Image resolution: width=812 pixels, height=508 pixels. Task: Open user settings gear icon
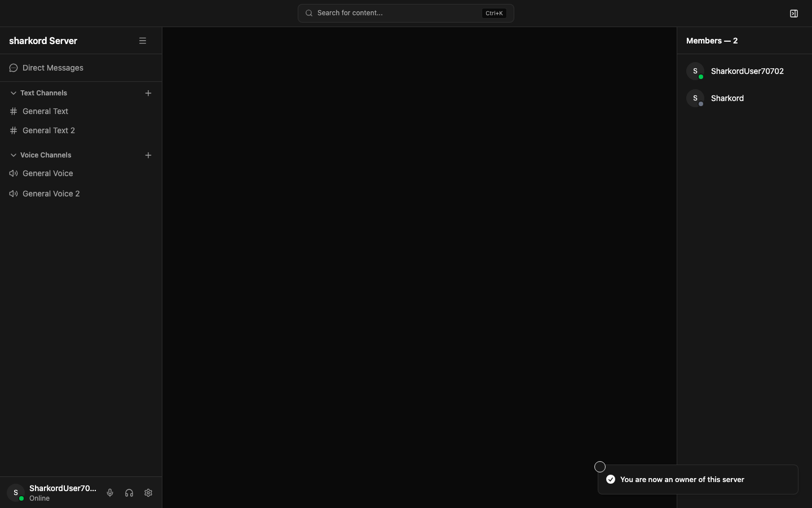point(148,493)
